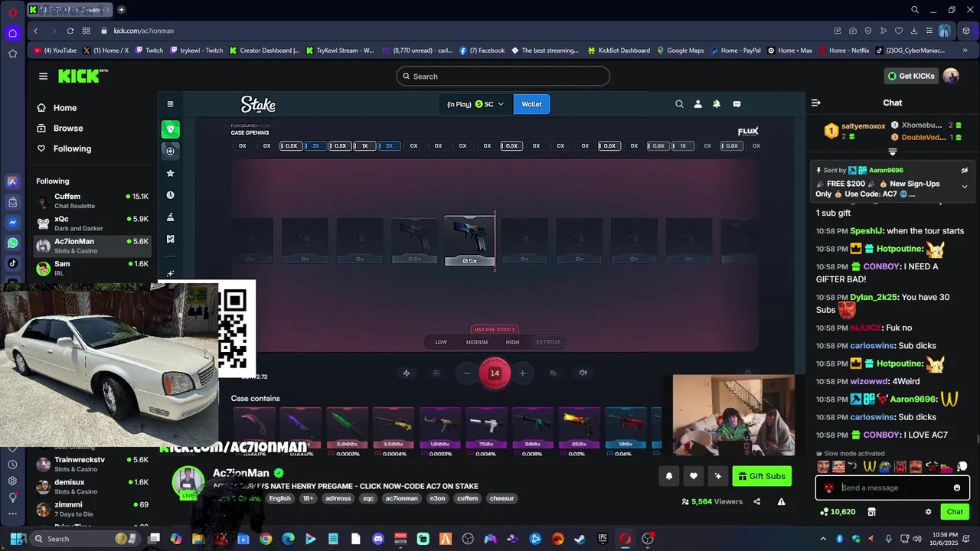Select MEDIUM risk level
This screenshot has height=551, width=980.
click(477, 342)
